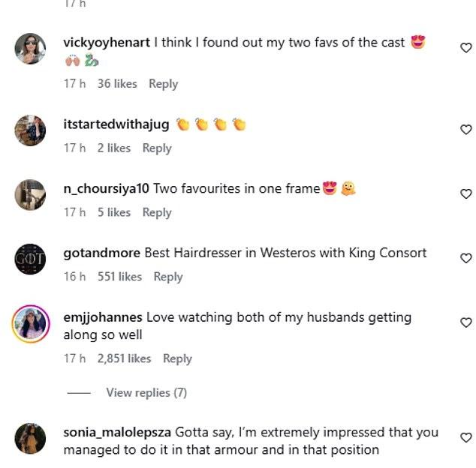Like itstartedwithajug's clapping comment
The image size is (476, 468).
tap(466, 130)
